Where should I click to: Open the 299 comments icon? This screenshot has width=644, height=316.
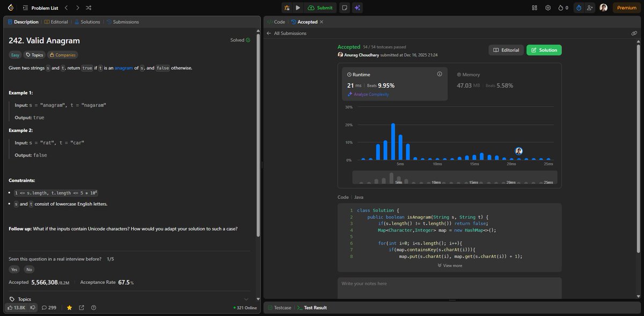point(49,307)
